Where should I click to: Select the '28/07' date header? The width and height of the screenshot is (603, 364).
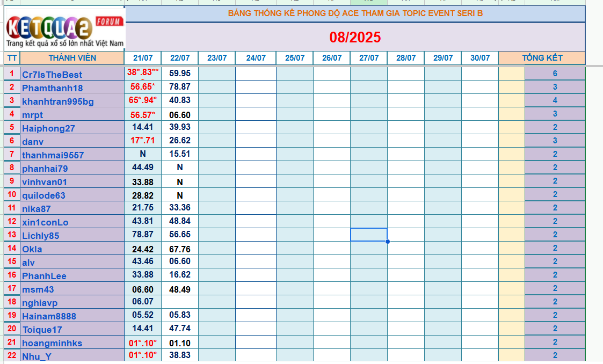point(406,58)
